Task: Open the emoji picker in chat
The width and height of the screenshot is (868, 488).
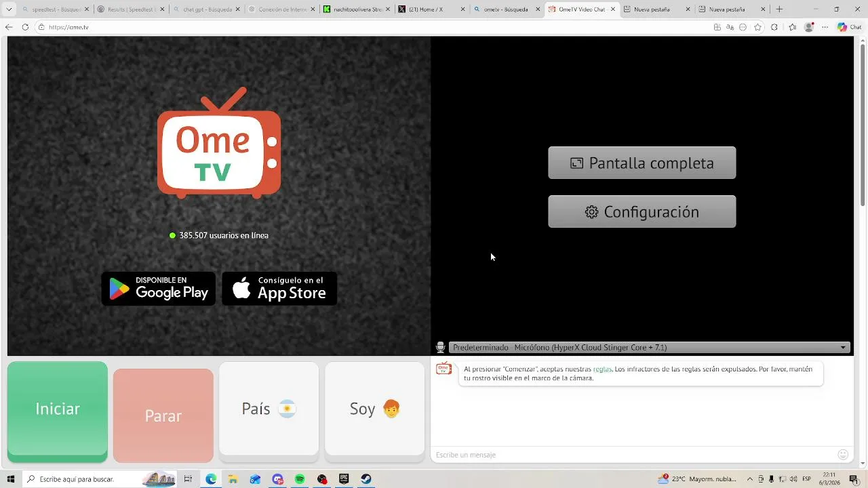Action: pyautogui.click(x=843, y=455)
